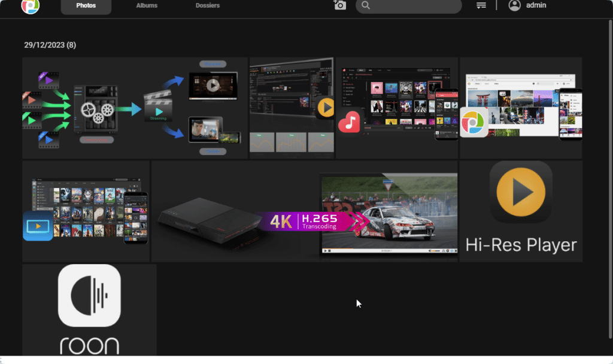This screenshot has width=613, height=364.
Task: Go to the Dossiers tab
Action: click(x=207, y=6)
